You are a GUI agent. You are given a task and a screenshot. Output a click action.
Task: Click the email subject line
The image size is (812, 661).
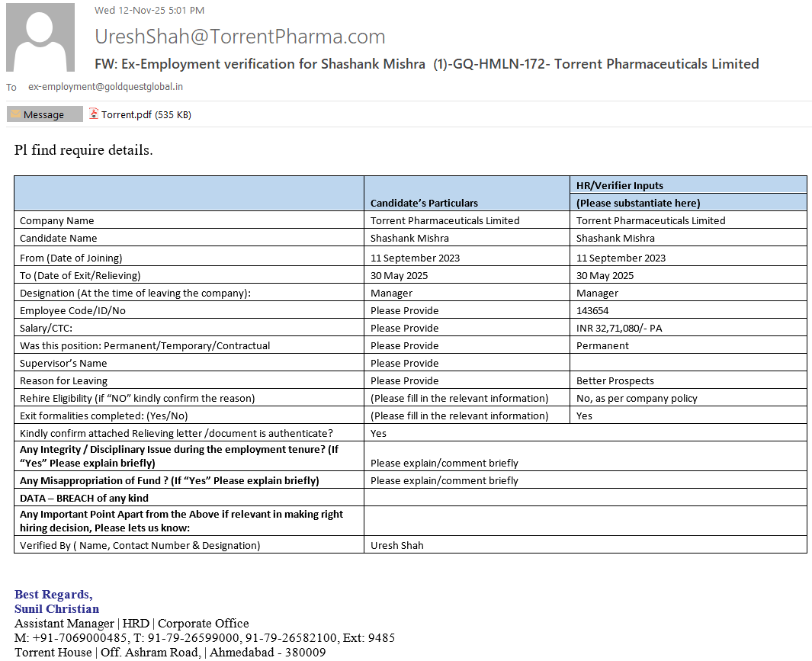[x=427, y=64]
